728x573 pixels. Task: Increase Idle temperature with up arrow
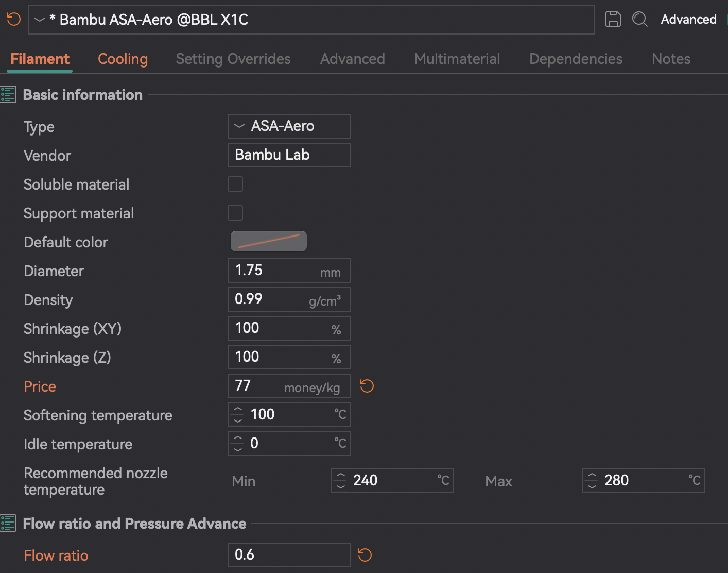click(237, 439)
